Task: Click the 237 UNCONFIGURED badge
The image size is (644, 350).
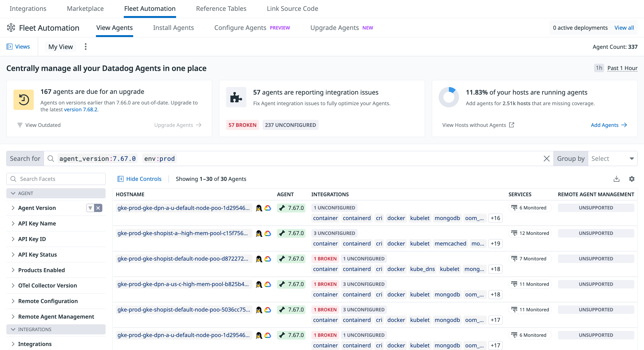Action: (x=290, y=125)
